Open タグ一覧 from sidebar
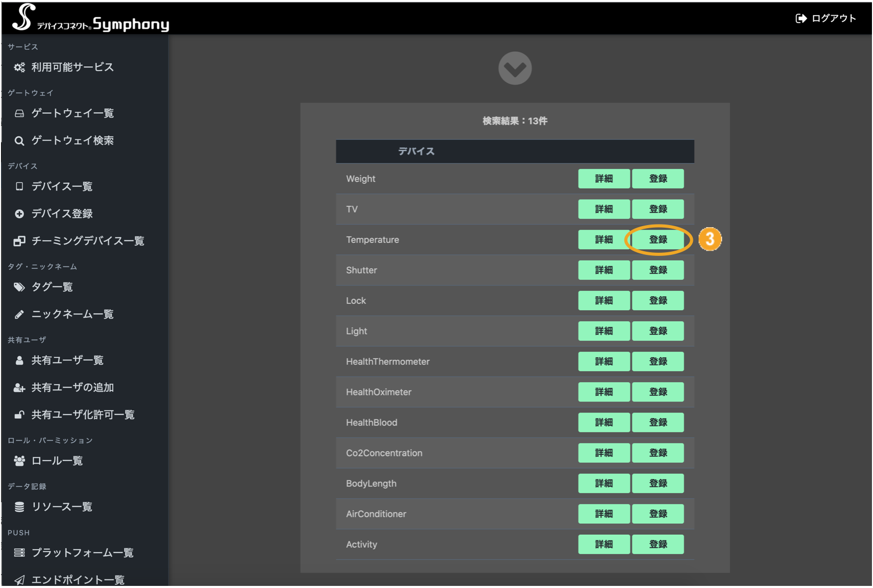The image size is (873, 588). [52, 287]
